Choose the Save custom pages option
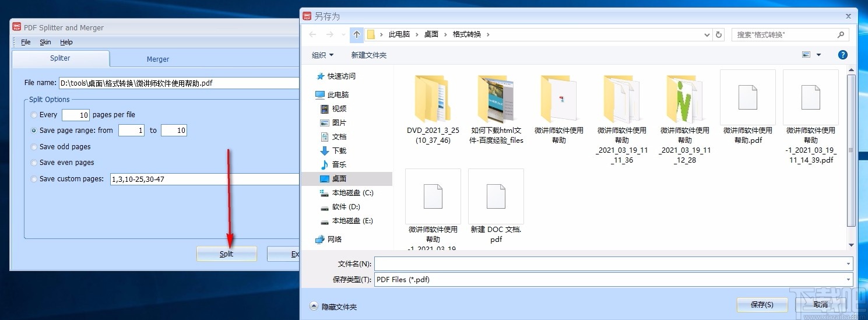868x320 pixels. pyautogui.click(x=34, y=179)
